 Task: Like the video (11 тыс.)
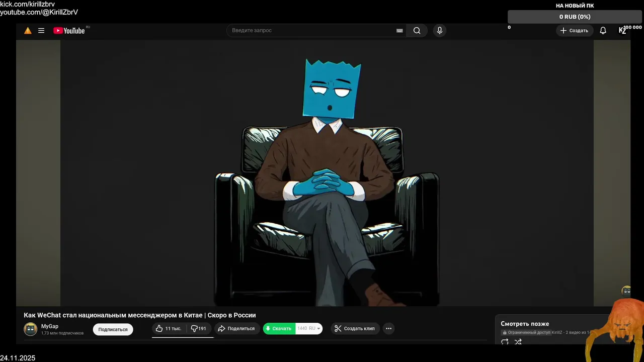point(169,328)
